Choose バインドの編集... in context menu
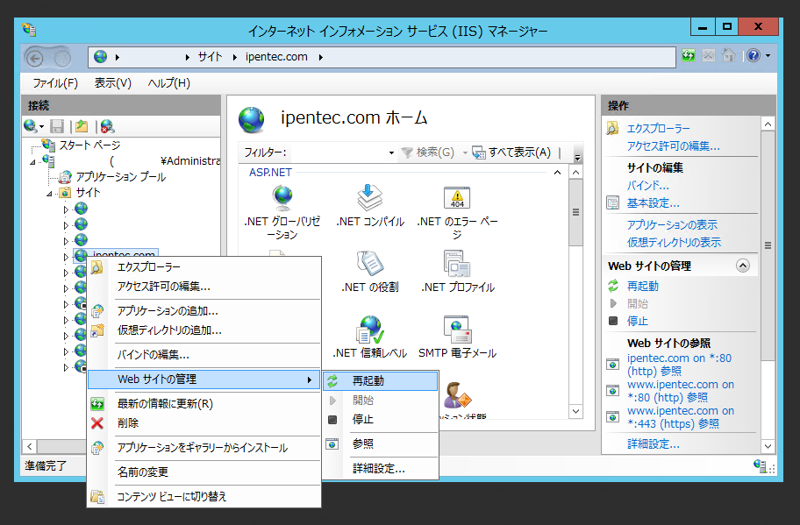The height and width of the screenshot is (525, 800). (x=204, y=355)
